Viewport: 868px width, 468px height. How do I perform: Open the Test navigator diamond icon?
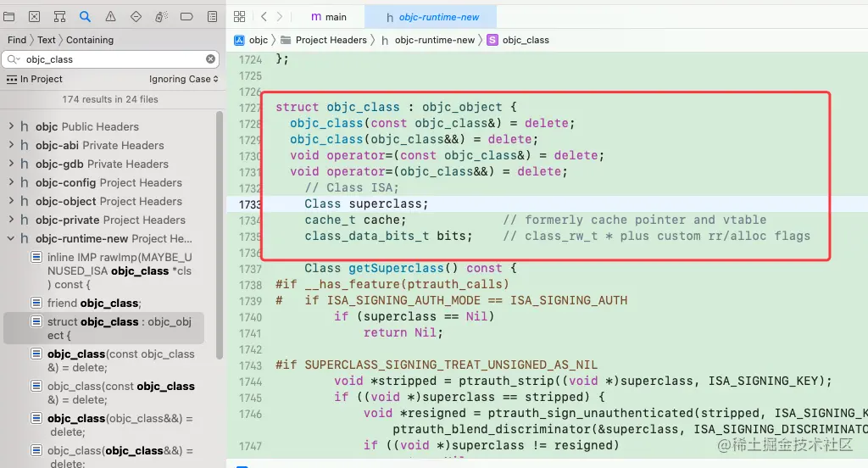click(x=136, y=17)
